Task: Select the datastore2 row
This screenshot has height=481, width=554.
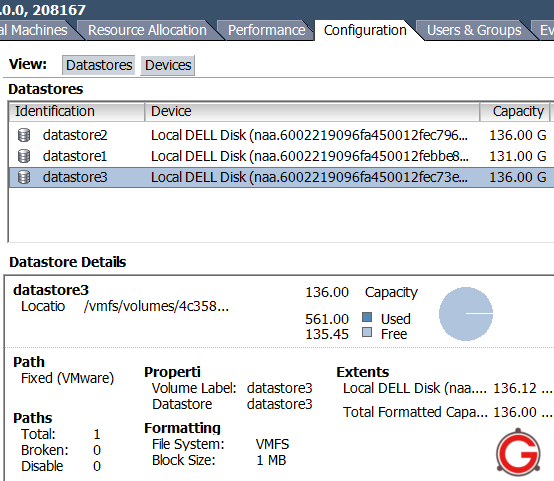Action: (282, 135)
